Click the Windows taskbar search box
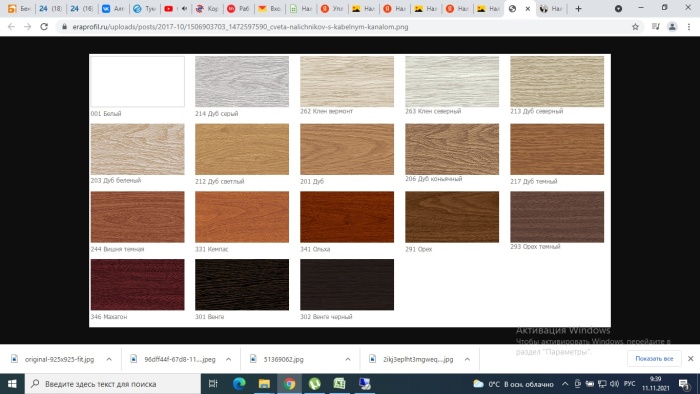 (x=112, y=384)
